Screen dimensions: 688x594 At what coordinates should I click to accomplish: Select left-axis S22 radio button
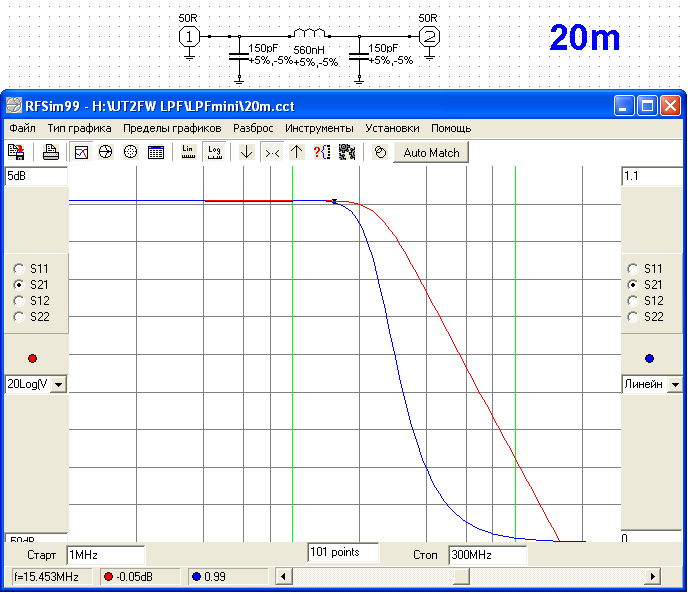[x=19, y=317]
